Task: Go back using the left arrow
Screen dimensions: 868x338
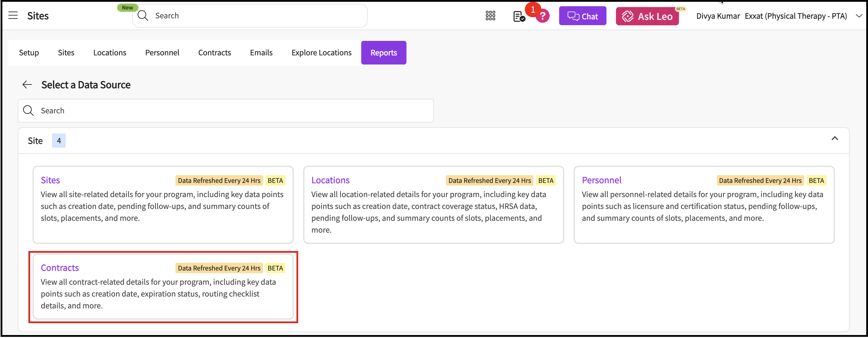Action: (x=27, y=85)
